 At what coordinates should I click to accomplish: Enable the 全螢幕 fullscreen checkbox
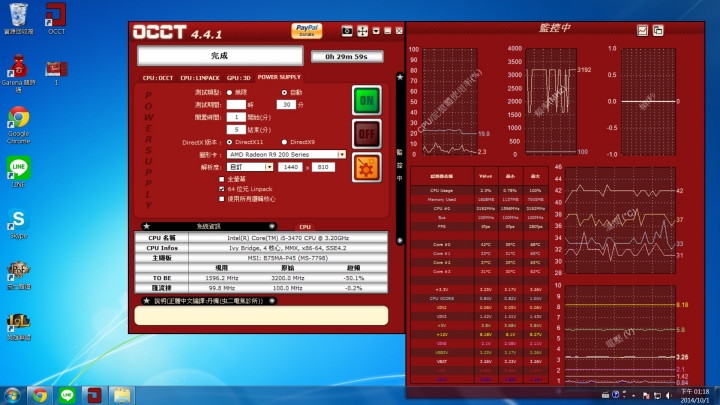(x=222, y=179)
